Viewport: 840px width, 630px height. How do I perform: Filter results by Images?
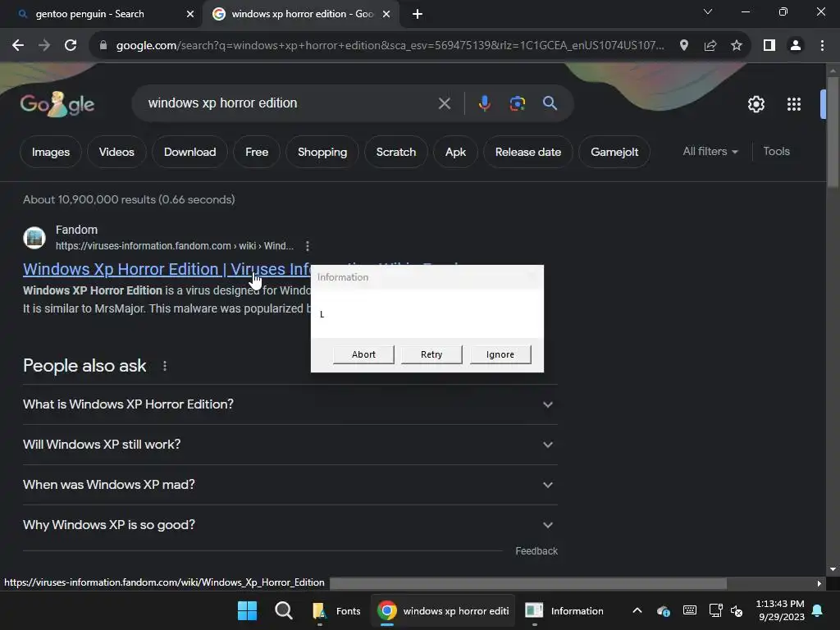point(51,152)
